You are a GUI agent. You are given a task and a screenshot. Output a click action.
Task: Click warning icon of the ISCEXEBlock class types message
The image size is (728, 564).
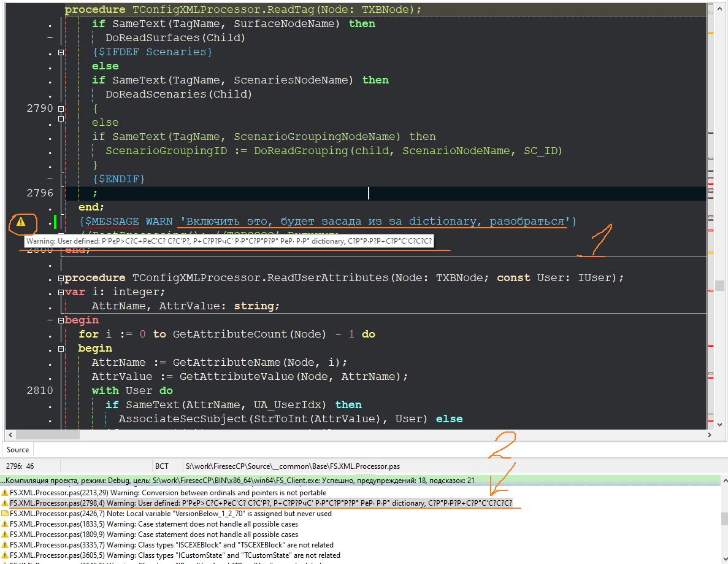coord(5,545)
